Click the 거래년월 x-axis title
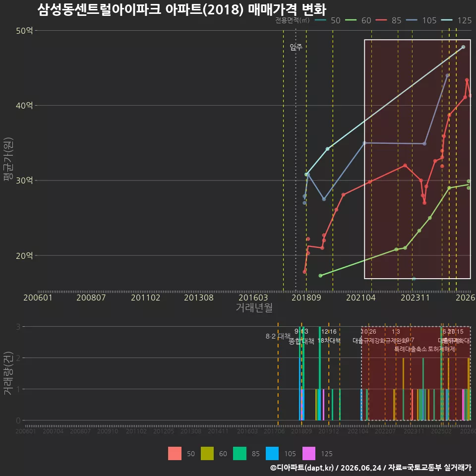The image size is (476, 476). pyautogui.click(x=254, y=307)
